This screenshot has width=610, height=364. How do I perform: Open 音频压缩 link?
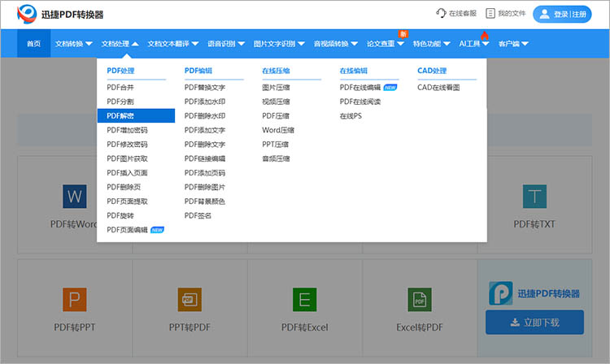click(x=276, y=158)
